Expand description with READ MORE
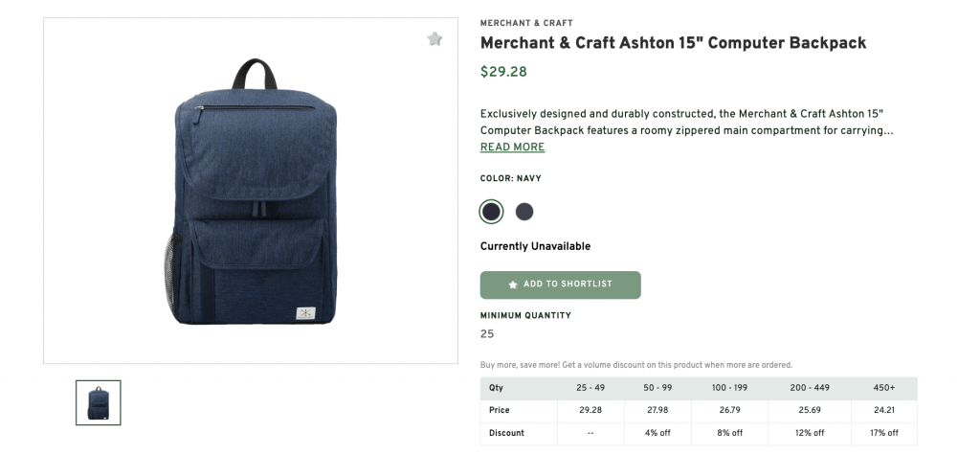Viewport: 980px width, 455px height. pyautogui.click(x=512, y=148)
